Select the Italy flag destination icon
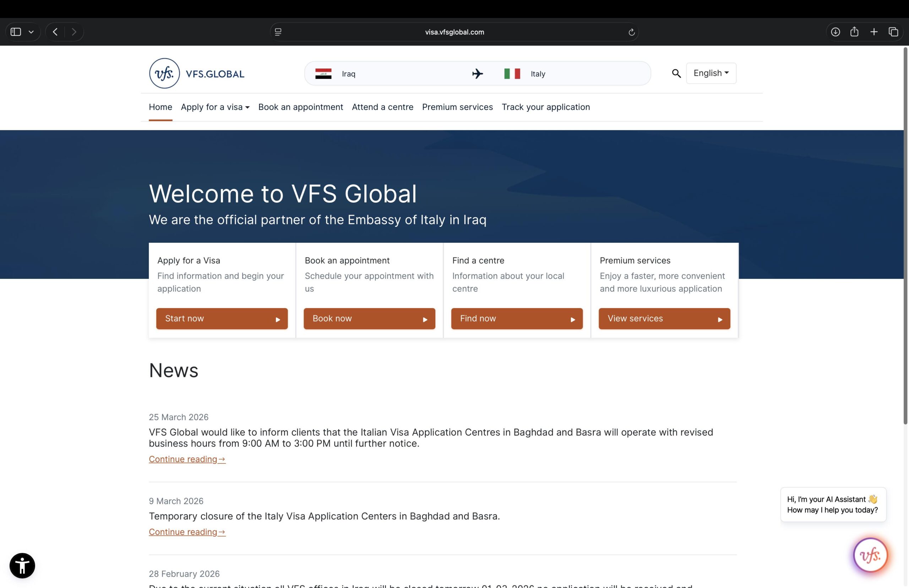 [512, 74]
